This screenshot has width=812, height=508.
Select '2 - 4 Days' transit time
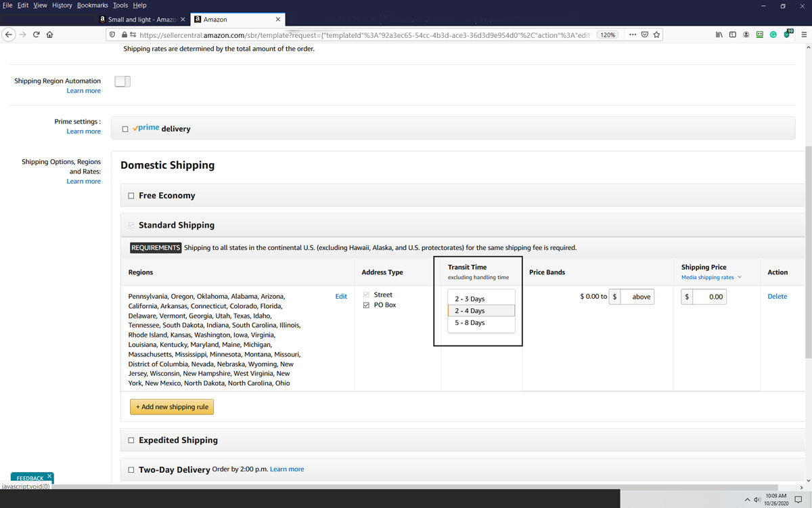coord(481,311)
